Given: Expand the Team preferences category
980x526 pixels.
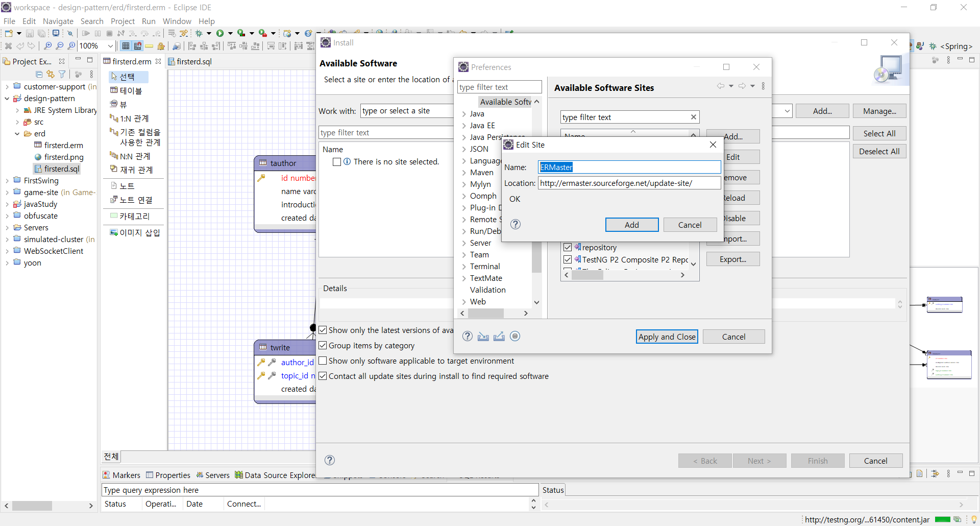Looking at the screenshot, I should click(x=464, y=255).
